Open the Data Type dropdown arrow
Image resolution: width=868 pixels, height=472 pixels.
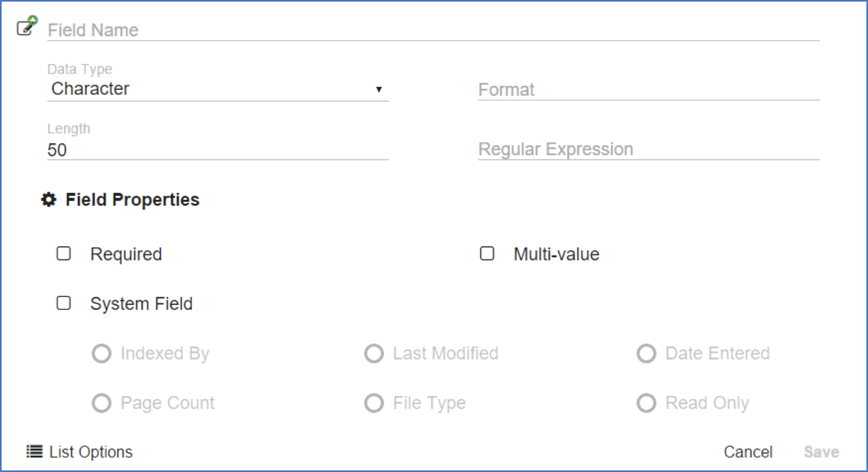pyautogui.click(x=379, y=89)
